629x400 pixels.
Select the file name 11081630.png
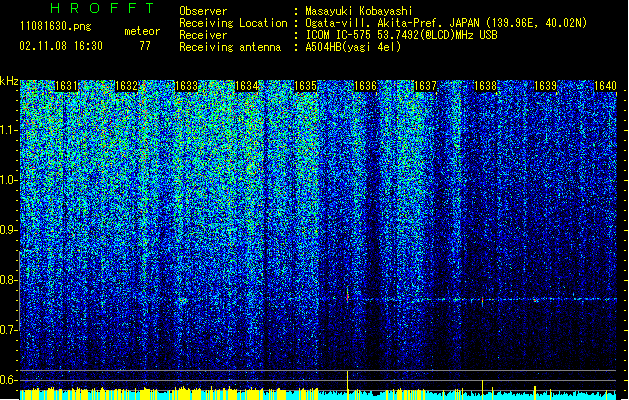(56, 26)
